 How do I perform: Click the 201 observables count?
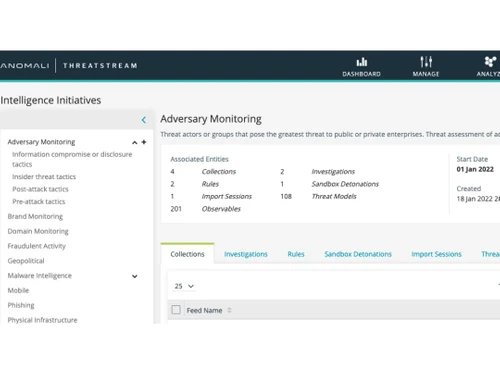coord(176,209)
